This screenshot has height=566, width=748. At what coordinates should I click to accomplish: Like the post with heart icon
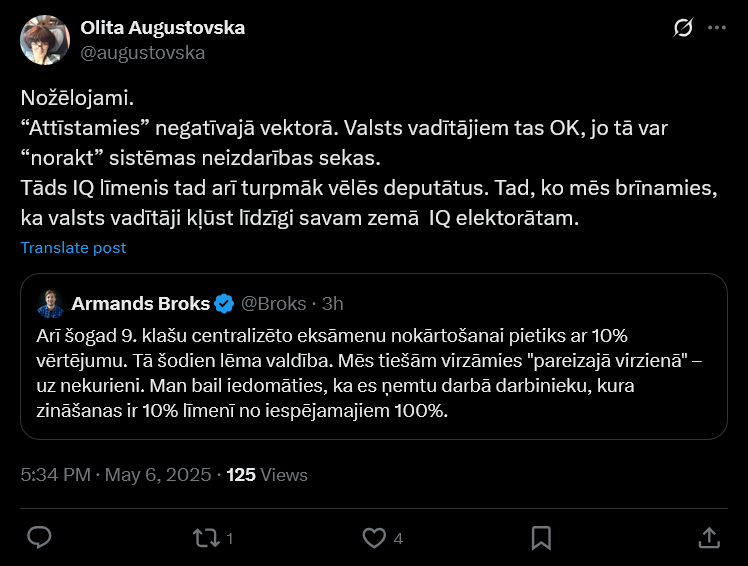(x=373, y=538)
